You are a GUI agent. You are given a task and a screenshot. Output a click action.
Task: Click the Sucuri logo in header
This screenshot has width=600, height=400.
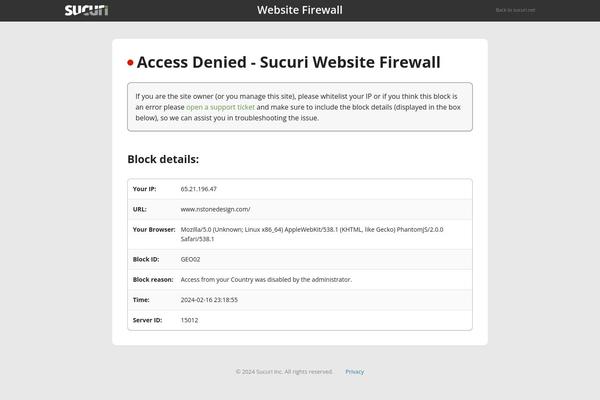coord(86,10)
